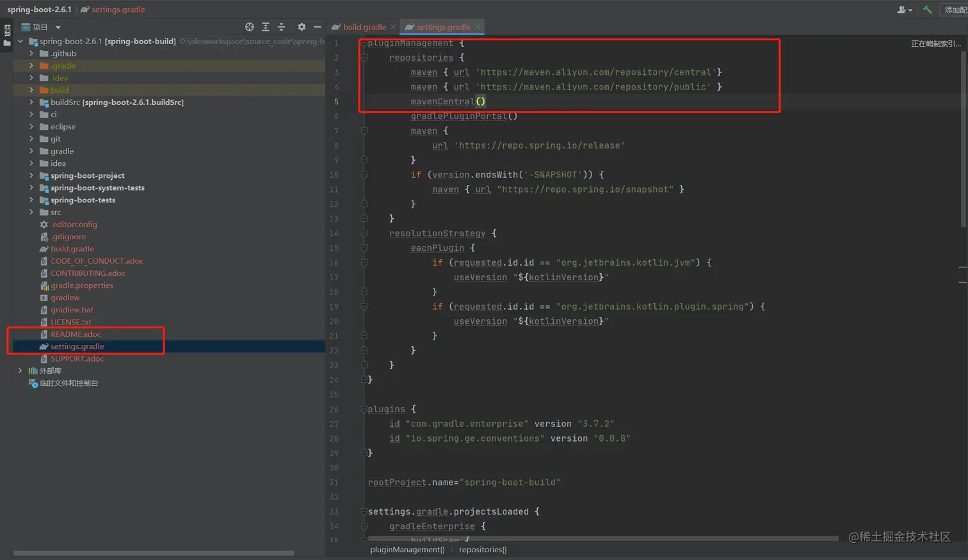Select spring-boot-tests folder
The image size is (968, 560).
83,200
